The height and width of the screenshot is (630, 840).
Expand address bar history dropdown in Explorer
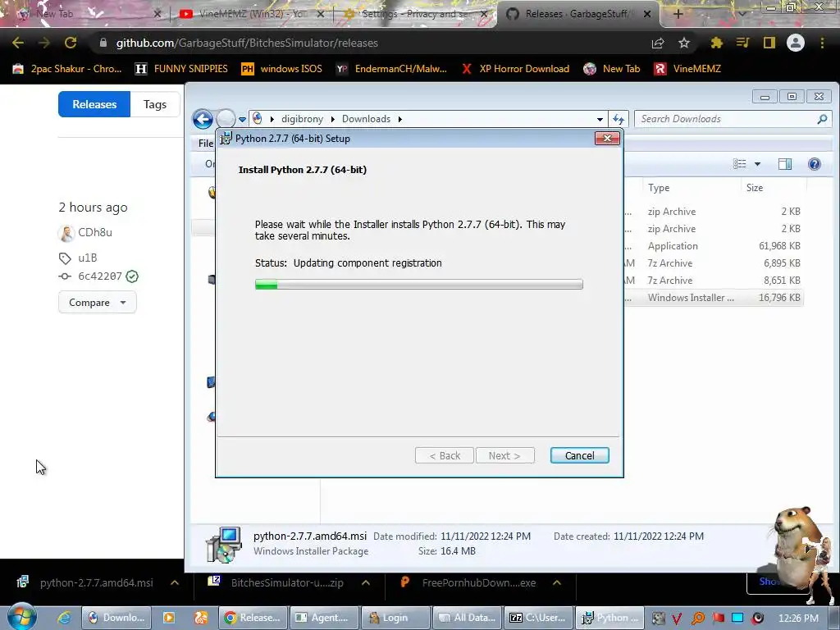pyautogui.click(x=600, y=119)
